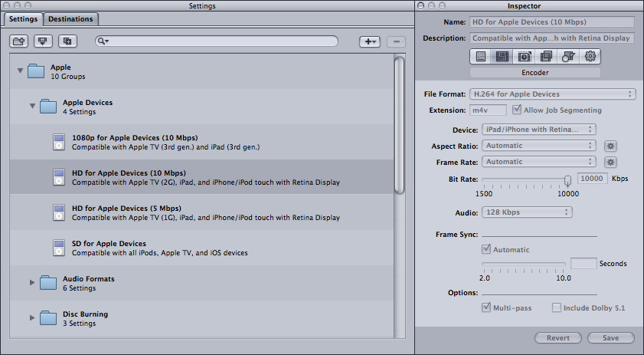Click the duplicate selected setting icon
The width and height of the screenshot is (644, 355).
[x=67, y=41]
